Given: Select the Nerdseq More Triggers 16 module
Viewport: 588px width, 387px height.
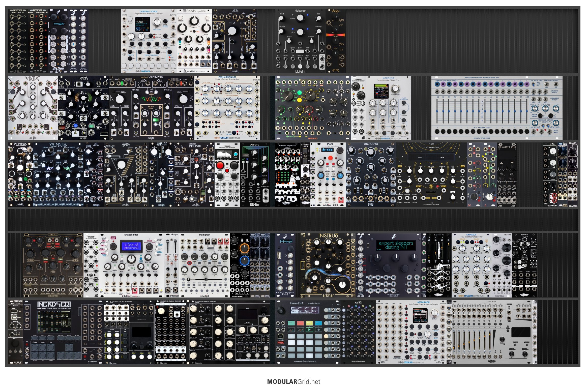Looking at the screenshot, I should tap(38, 41).
